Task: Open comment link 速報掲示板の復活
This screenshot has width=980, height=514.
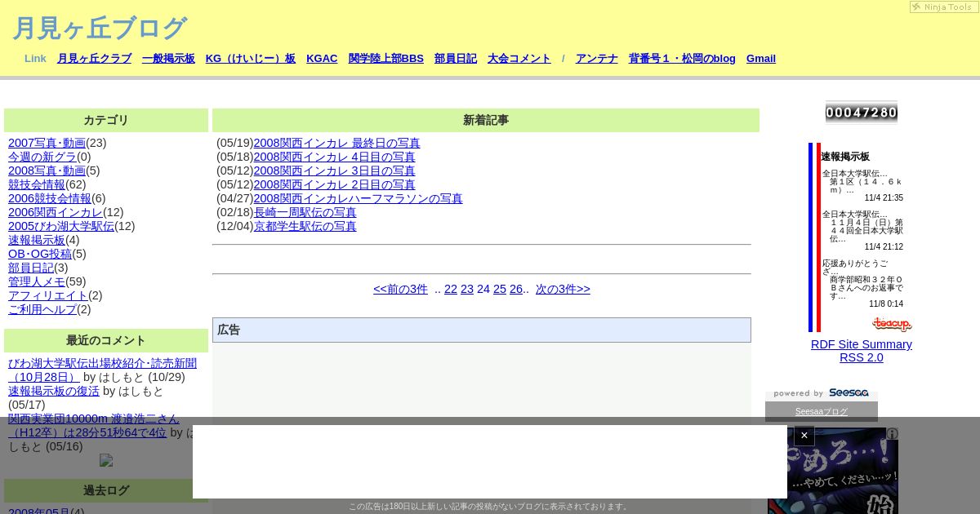Action: coord(54,391)
